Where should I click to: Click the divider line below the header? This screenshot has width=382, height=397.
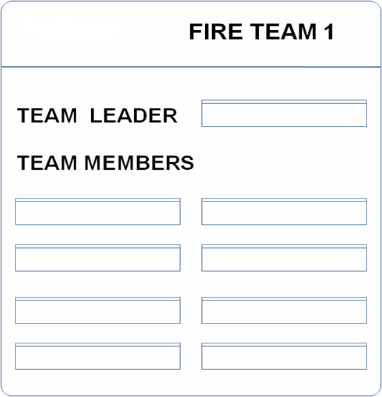(x=191, y=67)
